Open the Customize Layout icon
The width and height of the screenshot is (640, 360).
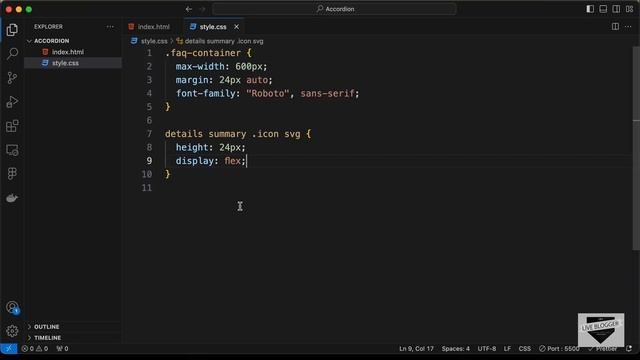tap(629, 9)
